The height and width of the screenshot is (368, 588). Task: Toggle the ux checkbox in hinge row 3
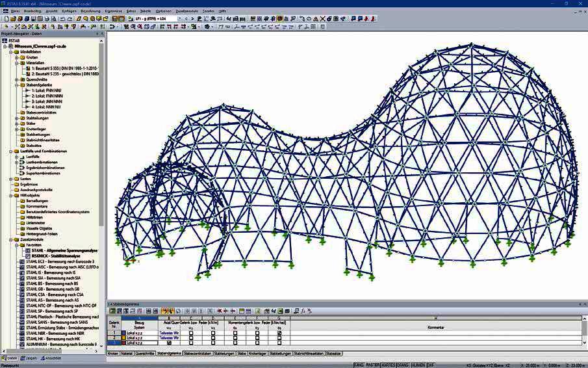(169, 343)
